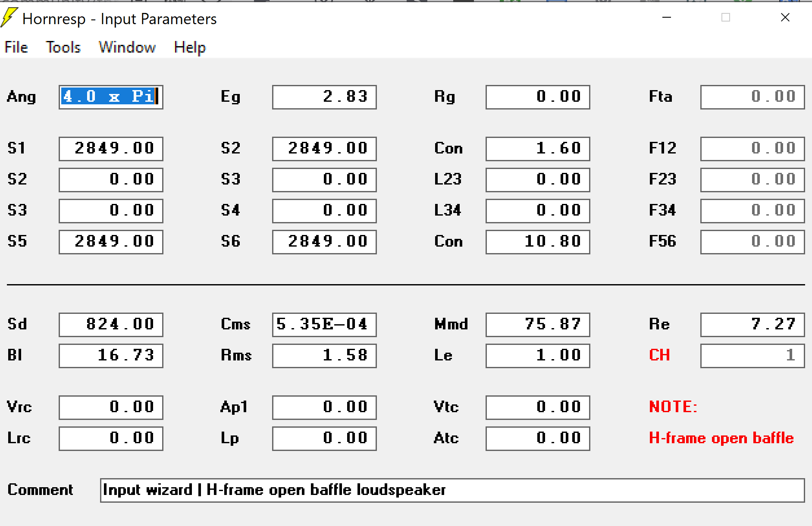Image resolution: width=812 pixels, height=526 pixels.
Task: Click the S1 field showing 2849.00
Action: point(111,149)
